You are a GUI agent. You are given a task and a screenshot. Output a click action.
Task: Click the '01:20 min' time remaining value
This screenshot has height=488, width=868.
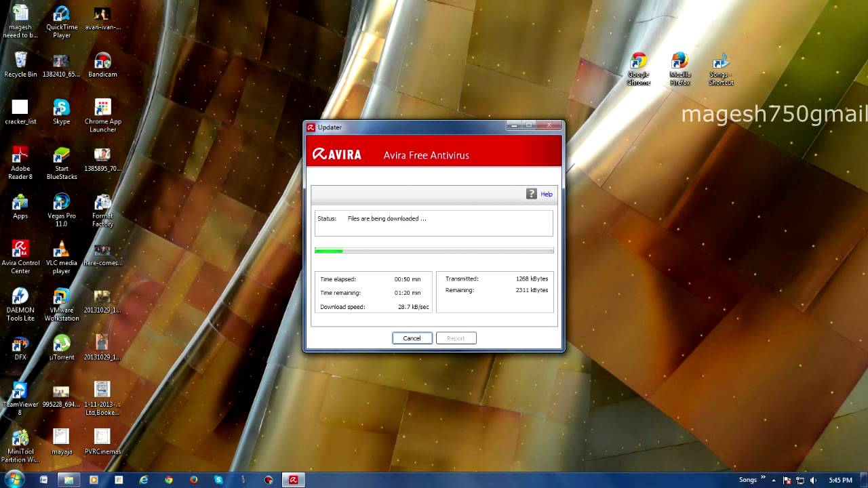(x=408, y=293)
